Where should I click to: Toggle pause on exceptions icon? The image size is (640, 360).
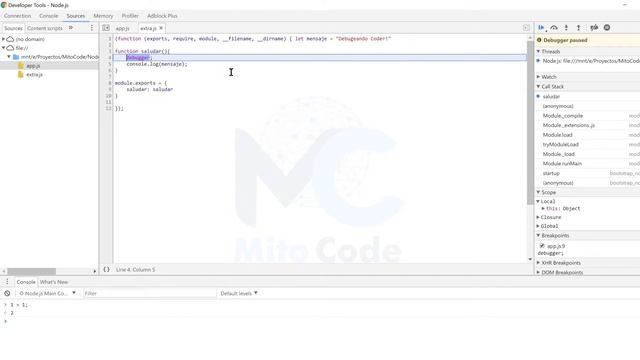coord(607,28)
